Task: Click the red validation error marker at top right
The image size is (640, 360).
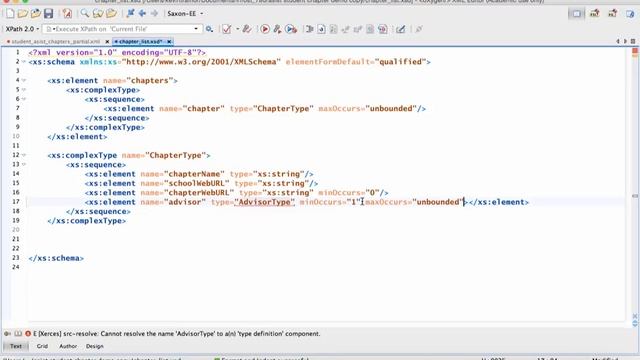Action: [635, 51]
